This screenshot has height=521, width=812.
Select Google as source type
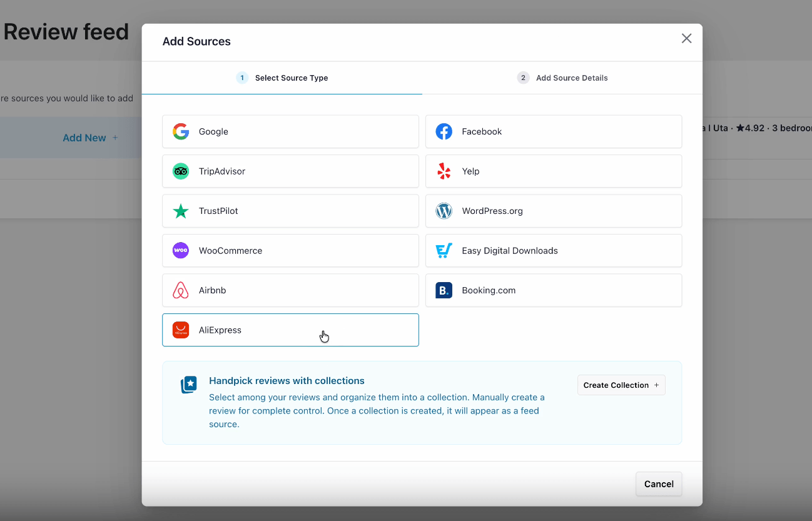pos(290,131)
